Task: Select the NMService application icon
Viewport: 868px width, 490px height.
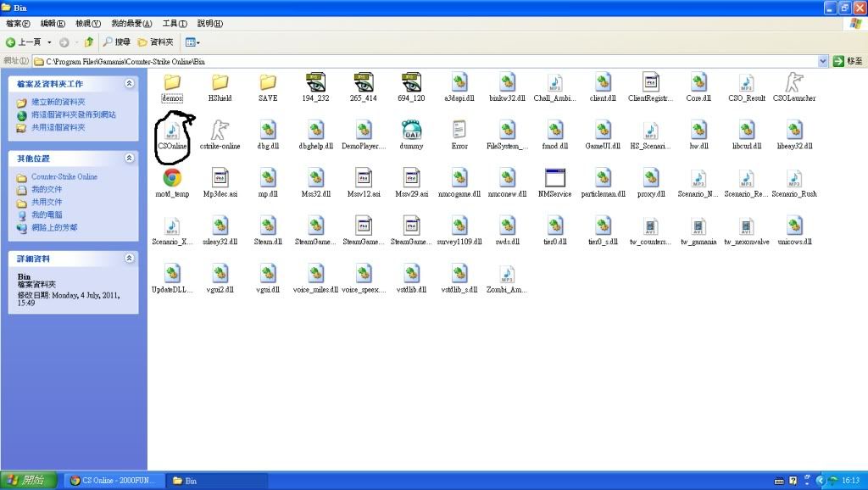Action: pos(554,183)
